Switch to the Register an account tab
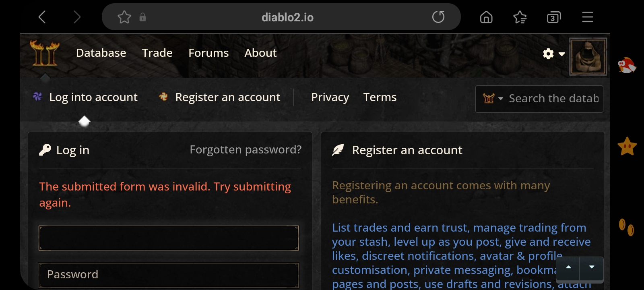Image resolution: width=644 pixels, height=290 pixels. tap(227, 97)
